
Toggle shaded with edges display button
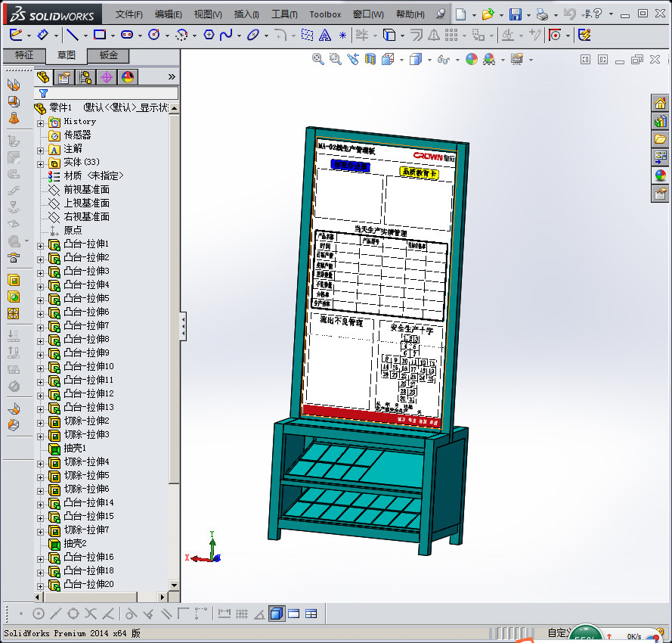coord(277,613)
